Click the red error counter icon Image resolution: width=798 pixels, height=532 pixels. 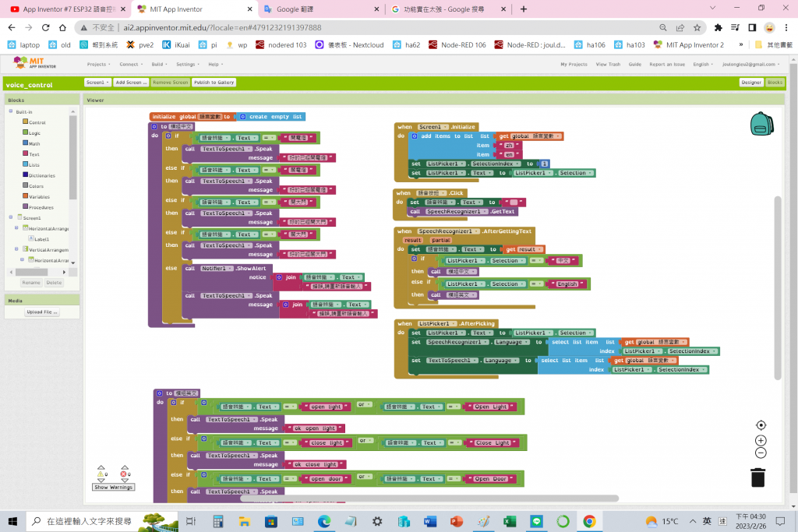click(x=125, y=474)
